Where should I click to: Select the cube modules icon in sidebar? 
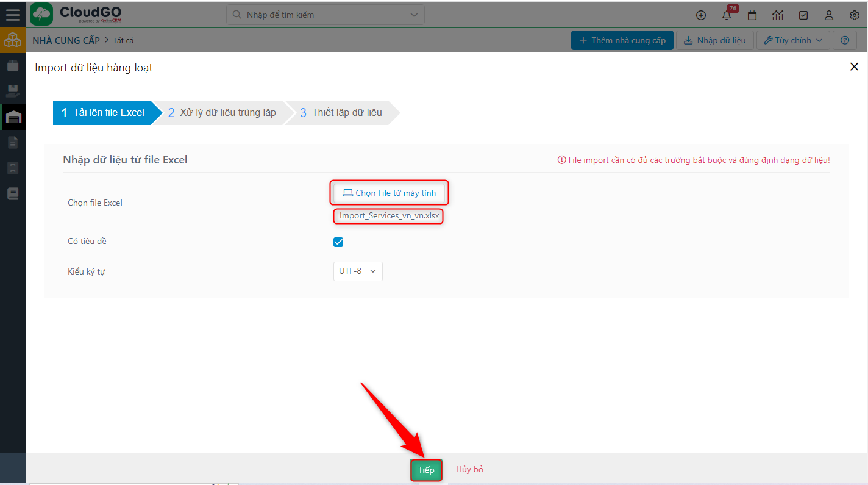point(13,40)
